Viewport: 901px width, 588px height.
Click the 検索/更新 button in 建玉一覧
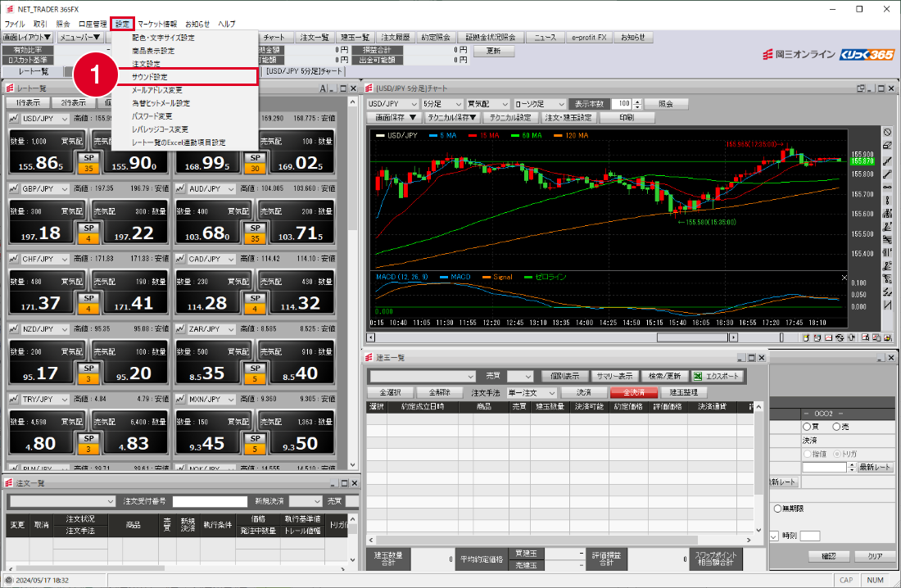pos(664,376)
